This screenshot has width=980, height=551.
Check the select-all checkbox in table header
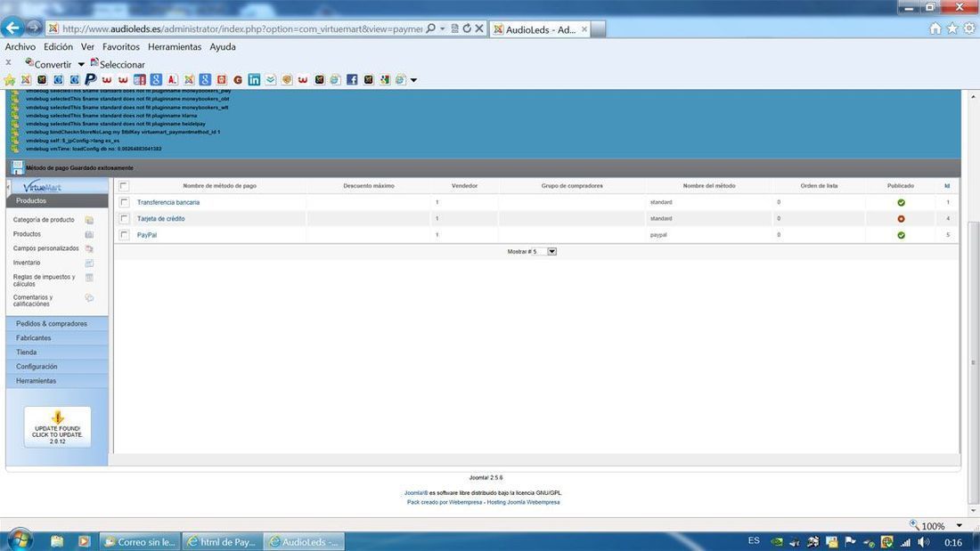(x=124, y=185)
